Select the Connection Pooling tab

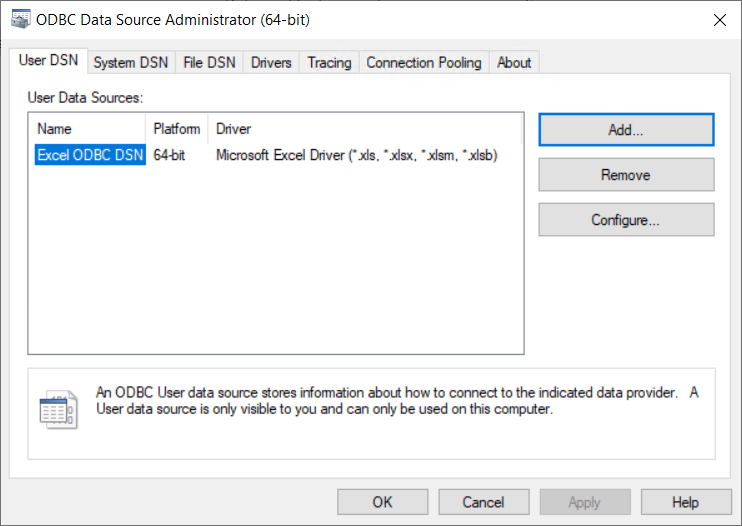(423, 62)
